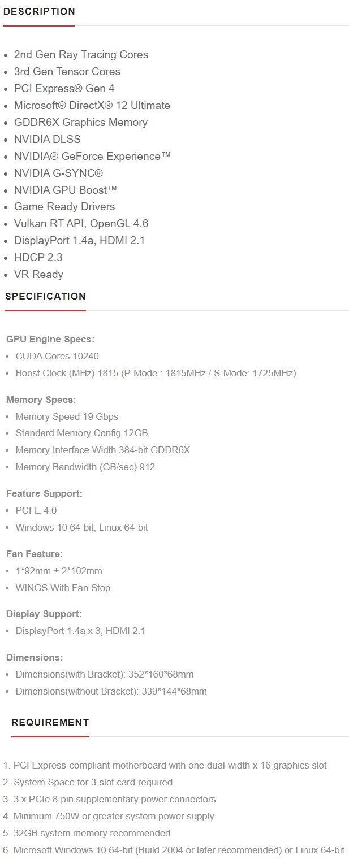Open the REQUIREMENT section heading
The height and width of the screenshot is (868, 349).
[x=50, y=722]
